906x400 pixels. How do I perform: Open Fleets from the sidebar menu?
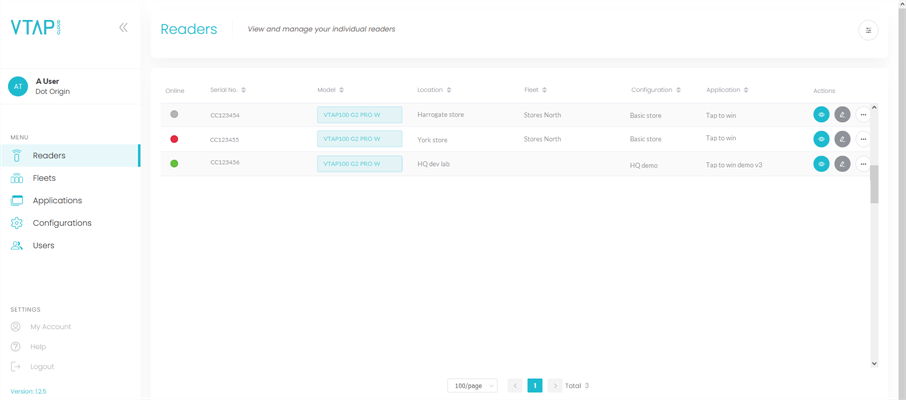pyautogui.click(x=44, y=178)
